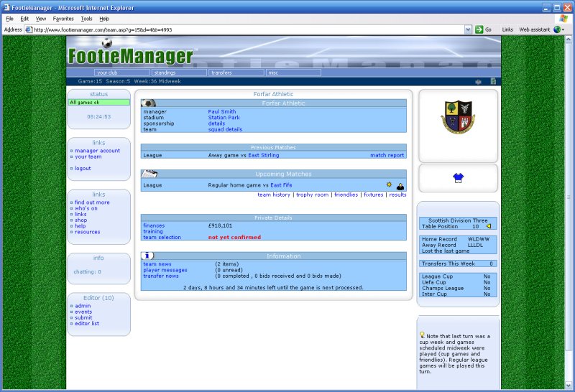This screenshot has height=392, width=575.
Task: Click the green document icon in game status bar
Action: (x=493, y=81)
